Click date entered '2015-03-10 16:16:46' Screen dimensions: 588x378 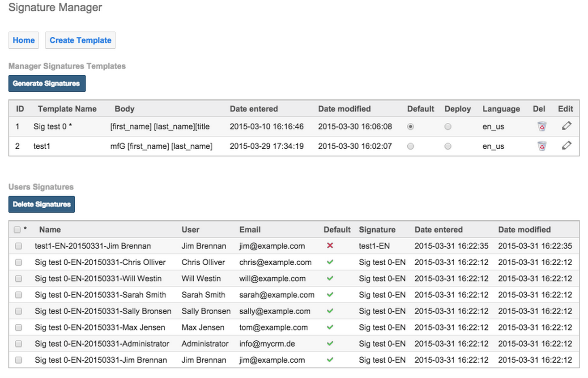coord(267,127)
